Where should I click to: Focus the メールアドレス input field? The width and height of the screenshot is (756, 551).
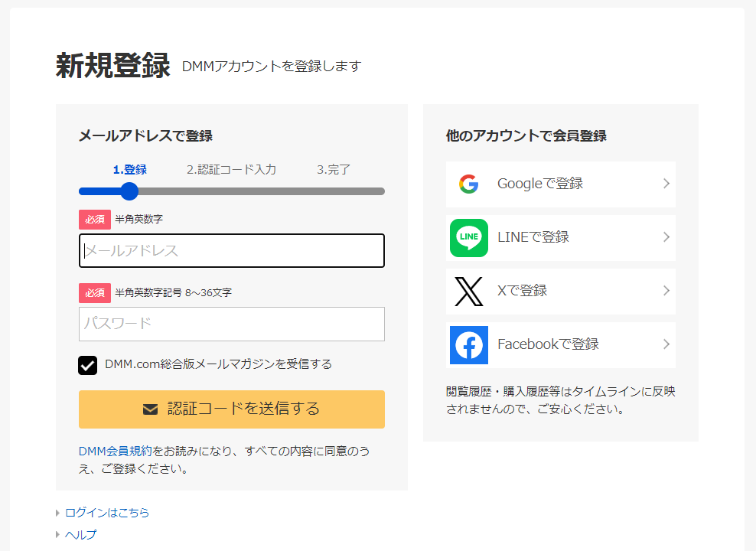coord(231,251)
